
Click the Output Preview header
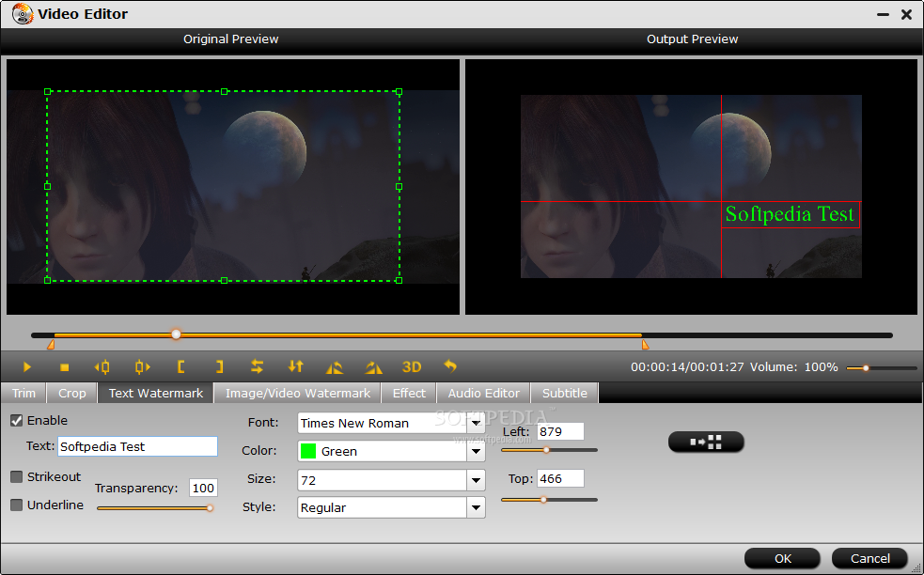[x=693, y=39]
